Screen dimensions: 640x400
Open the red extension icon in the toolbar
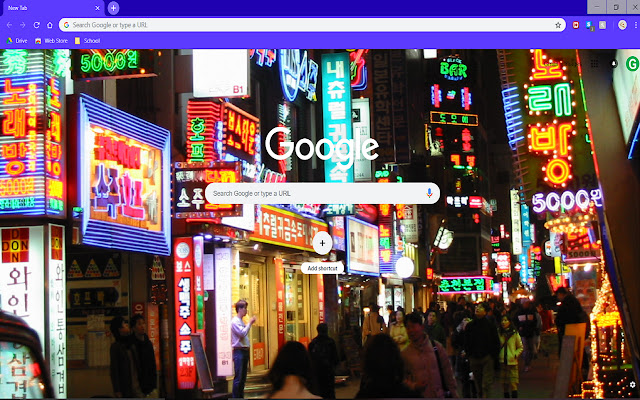point(576,25)
